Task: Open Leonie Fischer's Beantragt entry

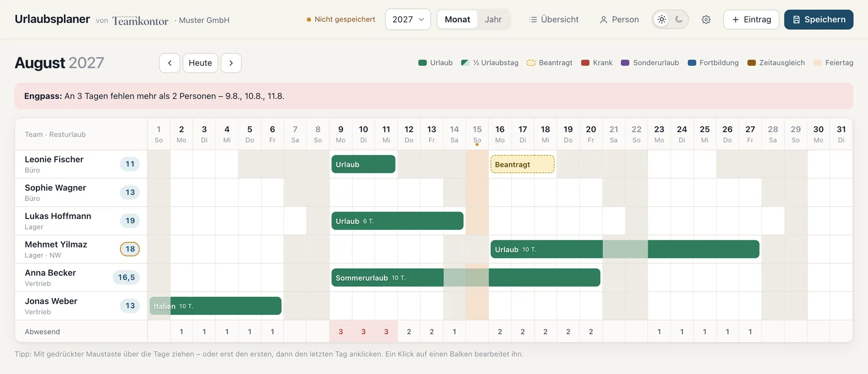Action: pos(522,164)
